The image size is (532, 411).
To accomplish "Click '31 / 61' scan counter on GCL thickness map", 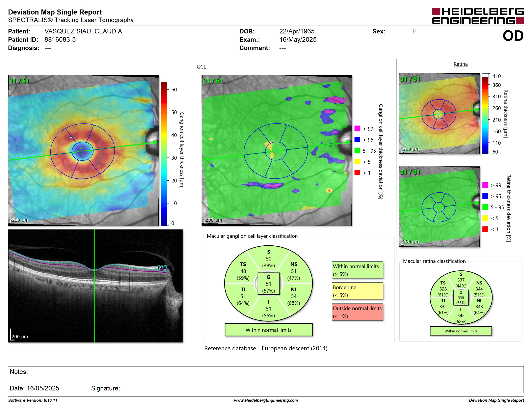I will point(19,81).
